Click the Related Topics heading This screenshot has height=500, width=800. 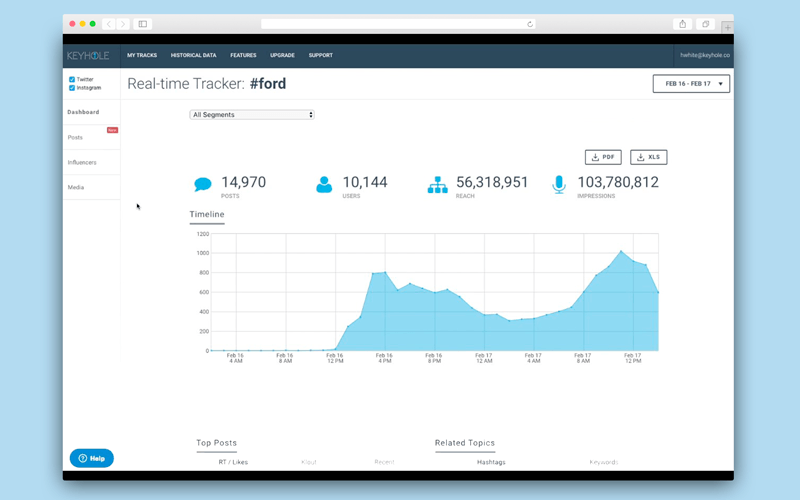coord(465,443)
